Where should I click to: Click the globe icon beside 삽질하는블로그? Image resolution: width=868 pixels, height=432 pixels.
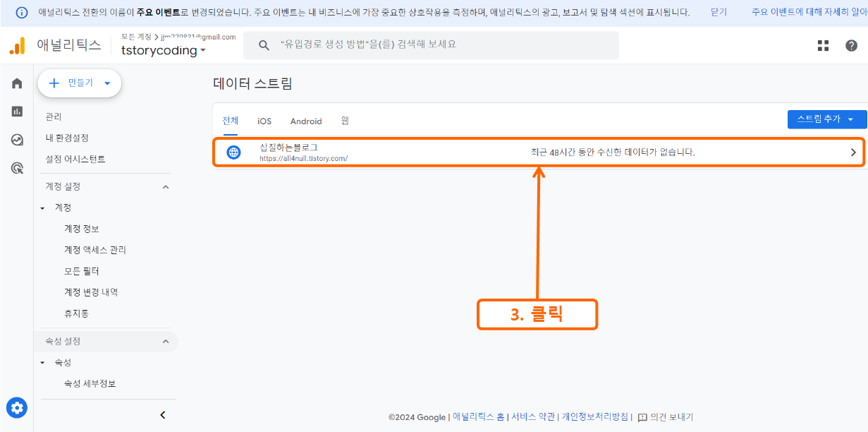(233, 152)
